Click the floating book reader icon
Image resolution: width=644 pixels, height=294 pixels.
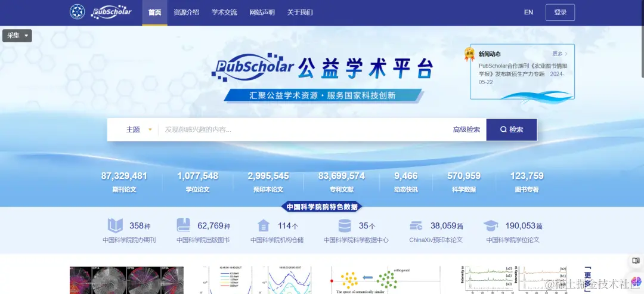[x=636, y=261]
